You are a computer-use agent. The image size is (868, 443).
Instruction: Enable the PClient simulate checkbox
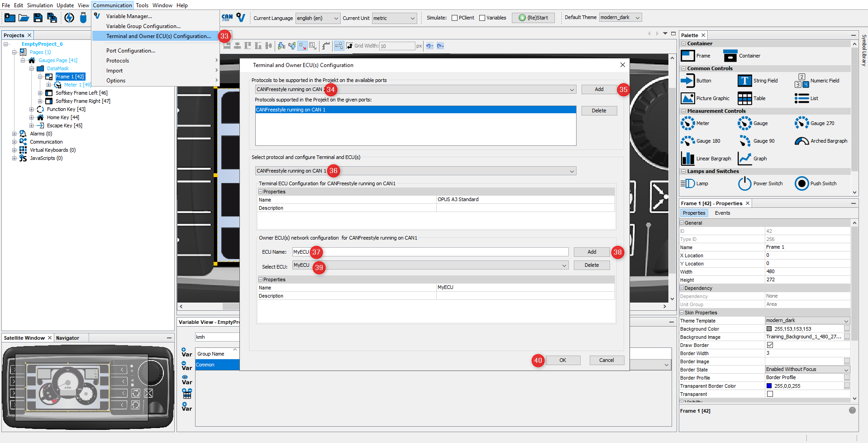[454, 18]
